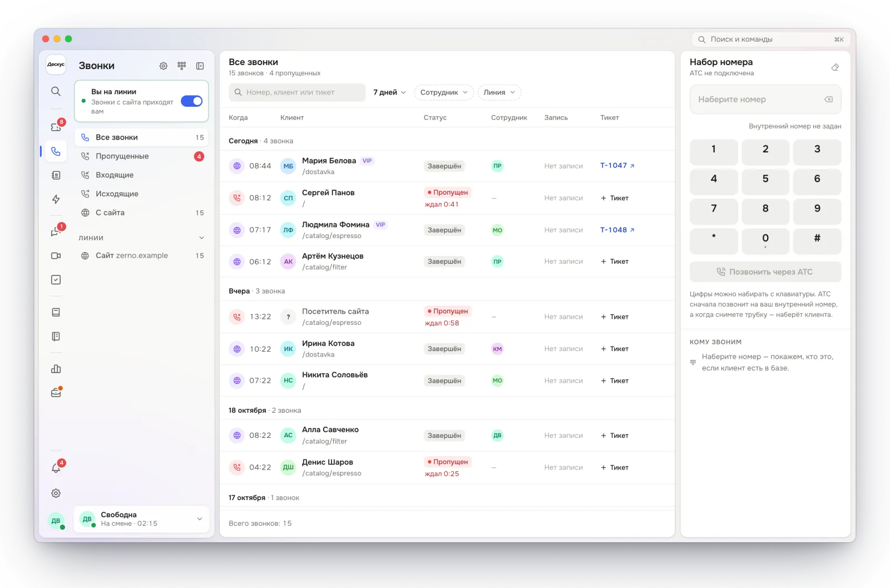The width and height of the screenshot is (890, 588).
Task: Open chats icon with badge 1
Action: tap(56, 231)
